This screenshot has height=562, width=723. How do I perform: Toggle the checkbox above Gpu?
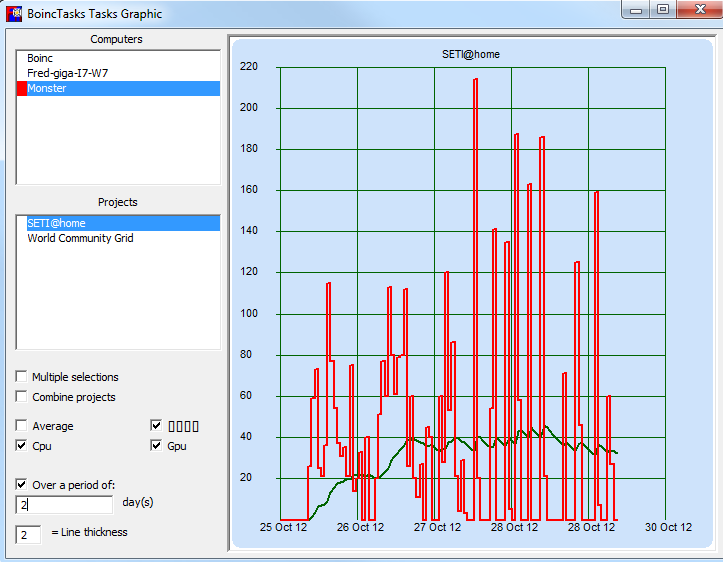coord(156,425)
